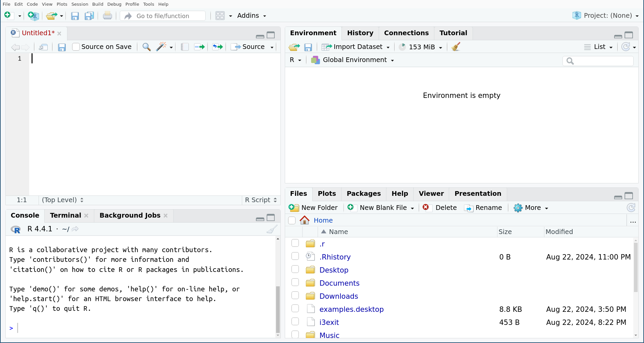Click the clear workspace broom icon
This screenshot has height=343, width=644.
(x=456, y=47)
